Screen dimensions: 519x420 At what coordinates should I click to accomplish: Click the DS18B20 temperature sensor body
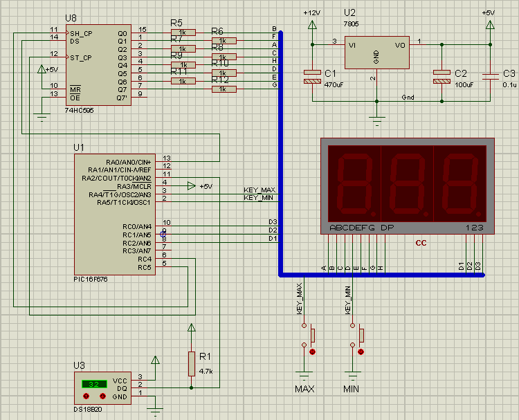click(101, 388)
